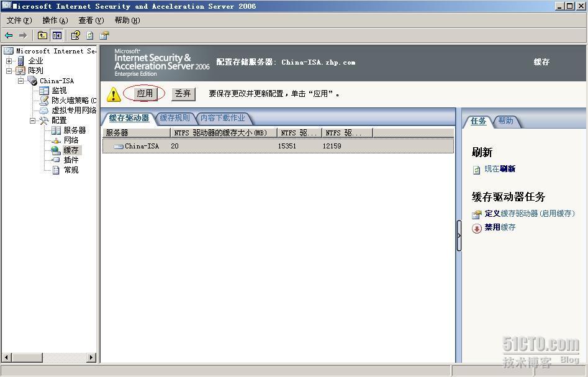
Task: Click the cache size value 20
Action: point(174,147)
